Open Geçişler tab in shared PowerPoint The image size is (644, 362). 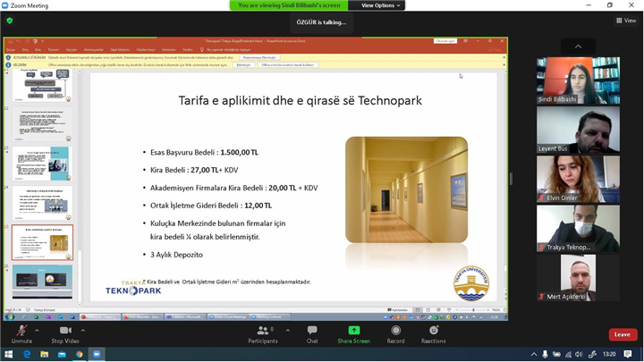point(72,50)
